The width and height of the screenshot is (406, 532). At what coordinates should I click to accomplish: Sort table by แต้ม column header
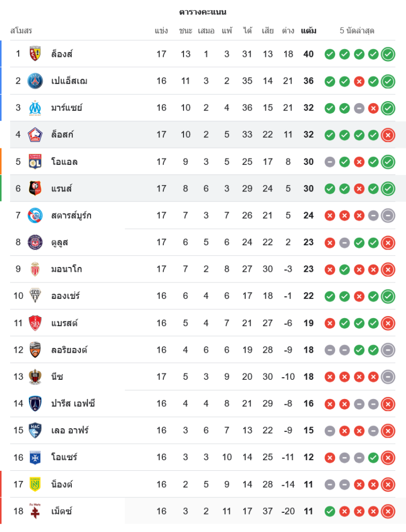tap(308, 31)
